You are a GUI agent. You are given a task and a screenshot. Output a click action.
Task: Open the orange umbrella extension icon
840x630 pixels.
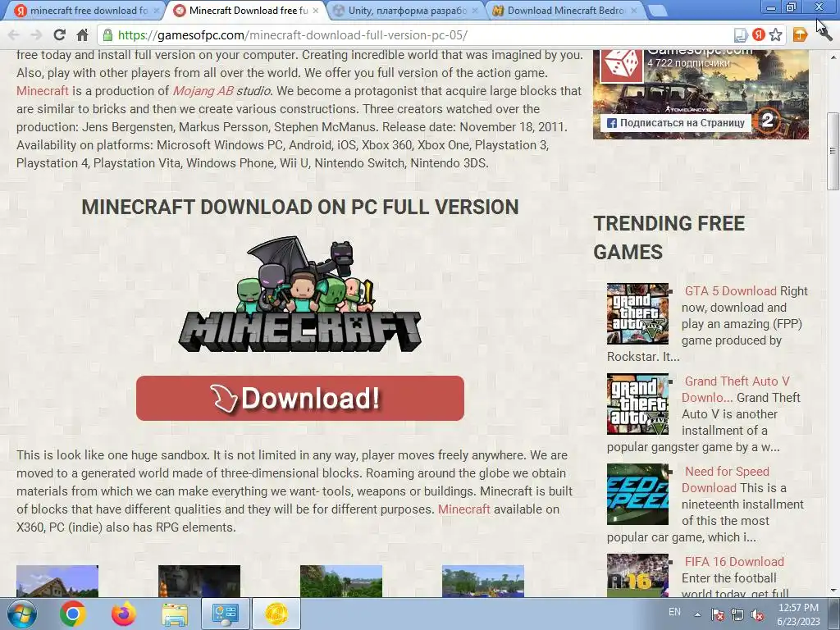[x=800, y=35]
